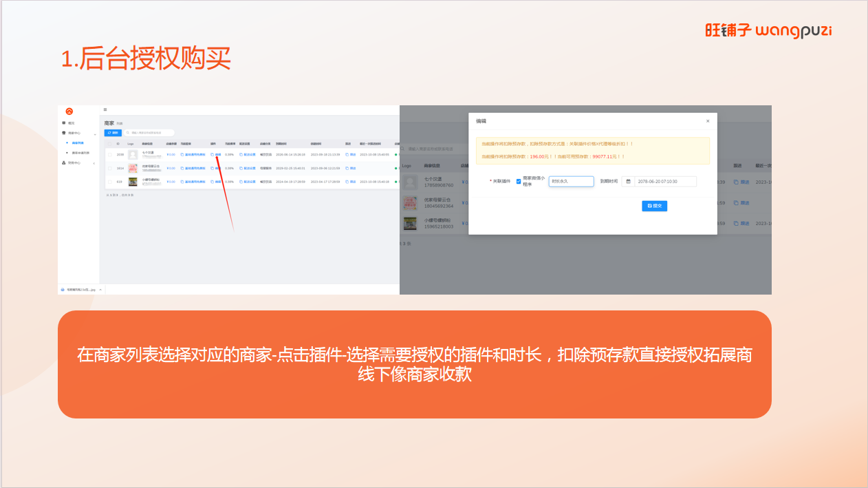868x488 pixels.
Task: Click the orange house logo in admin sidebar
Action: coord(69,111)
